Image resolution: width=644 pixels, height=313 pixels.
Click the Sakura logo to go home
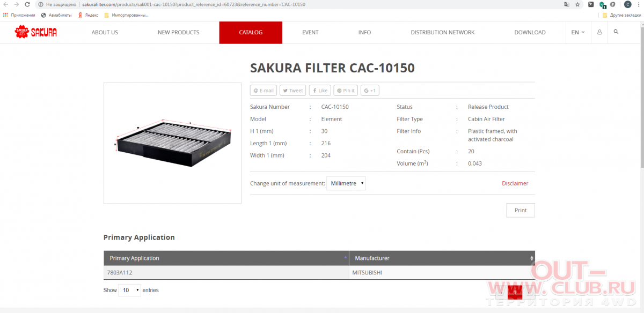point(36,32)
